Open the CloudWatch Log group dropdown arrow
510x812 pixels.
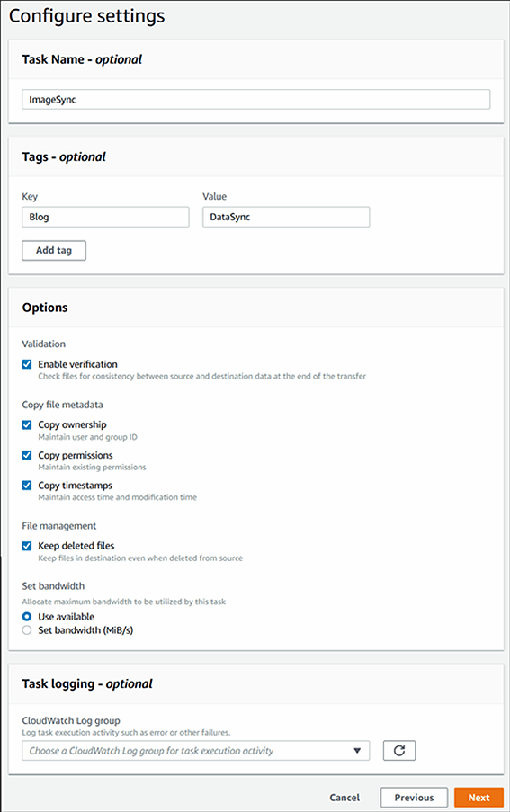(357, 750)
